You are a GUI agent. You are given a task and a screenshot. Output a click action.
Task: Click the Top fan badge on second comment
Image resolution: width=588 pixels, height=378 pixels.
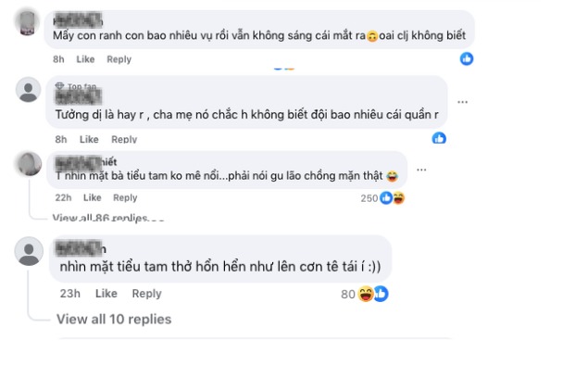(81, 86)
